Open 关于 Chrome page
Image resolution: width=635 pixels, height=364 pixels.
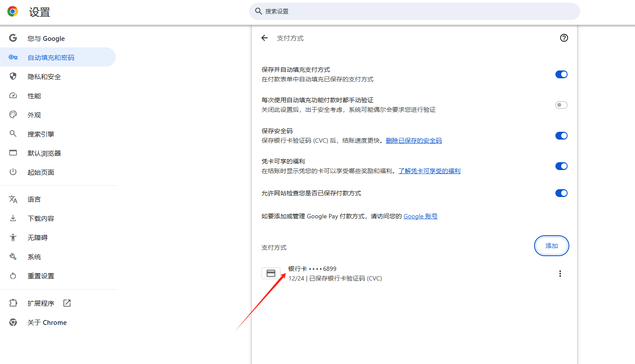click(58, 322)
